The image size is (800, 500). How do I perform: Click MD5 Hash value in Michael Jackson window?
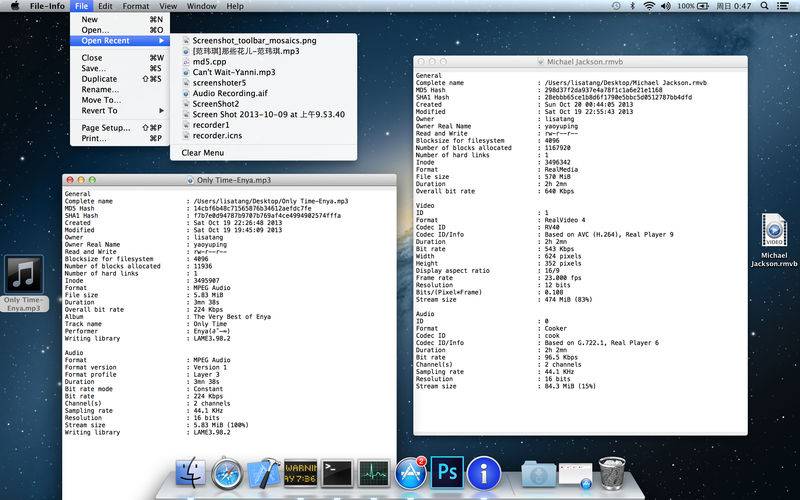[x=604, y=90]
